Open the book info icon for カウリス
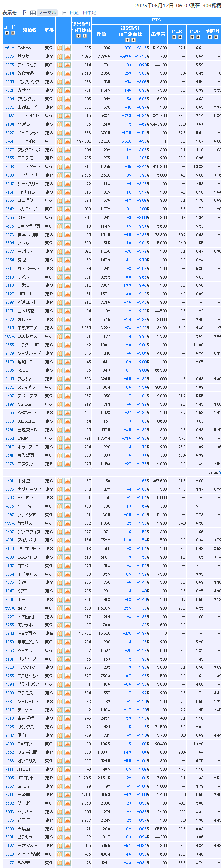 pos(60,523)
